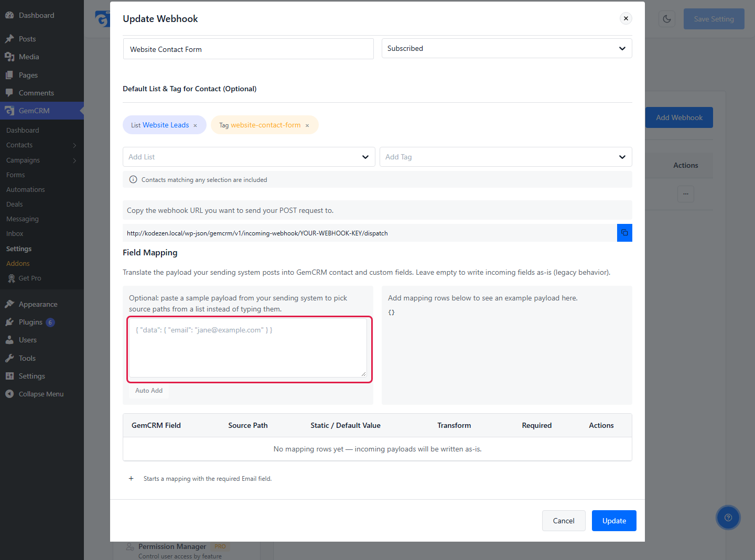The width and height of the screenshot is (755, 560).
Task: Click the Media icon in sidebar
Action: (x=9, y=57)
